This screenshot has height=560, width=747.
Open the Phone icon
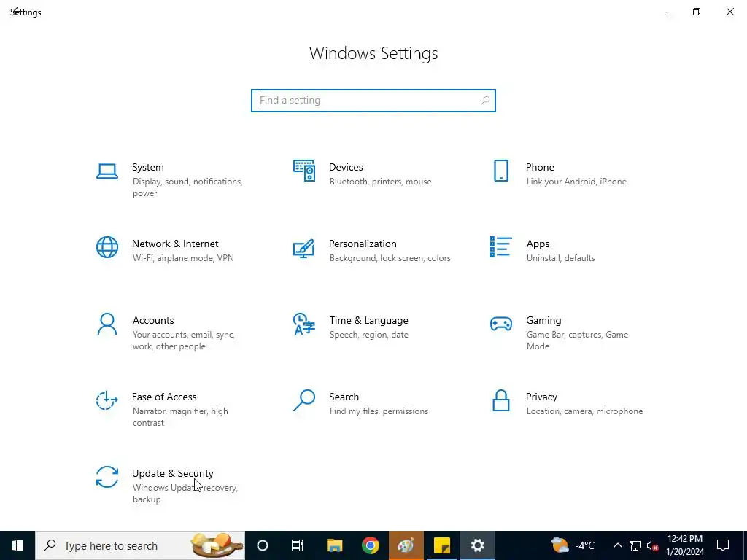pyautogui.click(x=500, y=171)
